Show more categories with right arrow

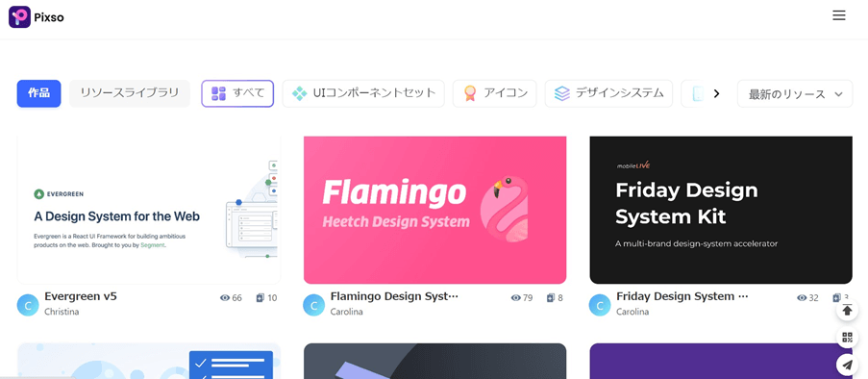pos(716,93)
